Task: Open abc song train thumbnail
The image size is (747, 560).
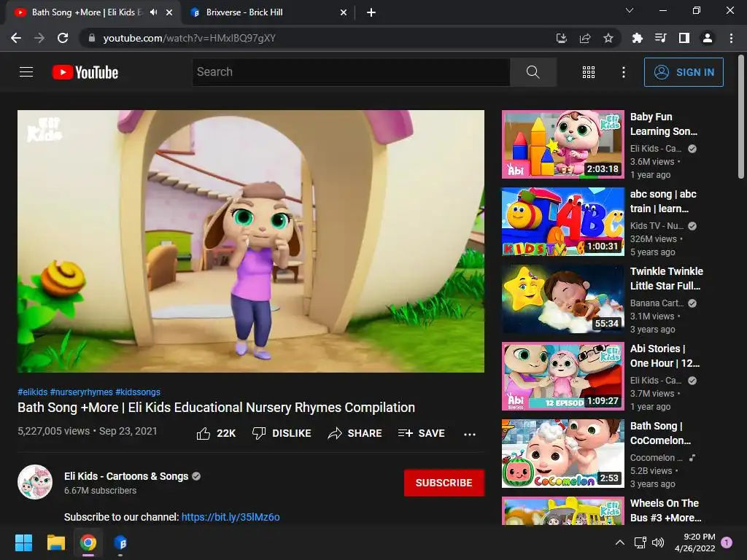Action: 562,222
